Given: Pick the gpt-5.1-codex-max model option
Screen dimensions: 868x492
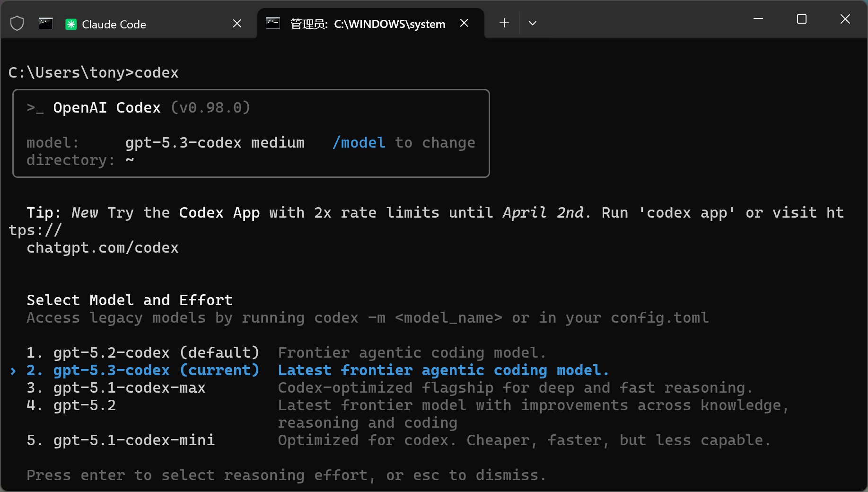Looking at the screenshot, I should pyautogui.click(x=129, y=388).
